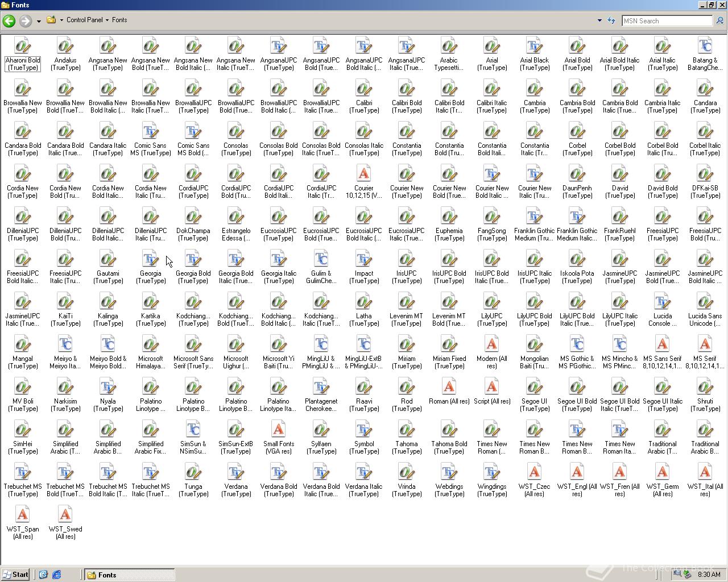
Task: Select the Roman (All res) font icon
Action: click(x=449, y=386)
